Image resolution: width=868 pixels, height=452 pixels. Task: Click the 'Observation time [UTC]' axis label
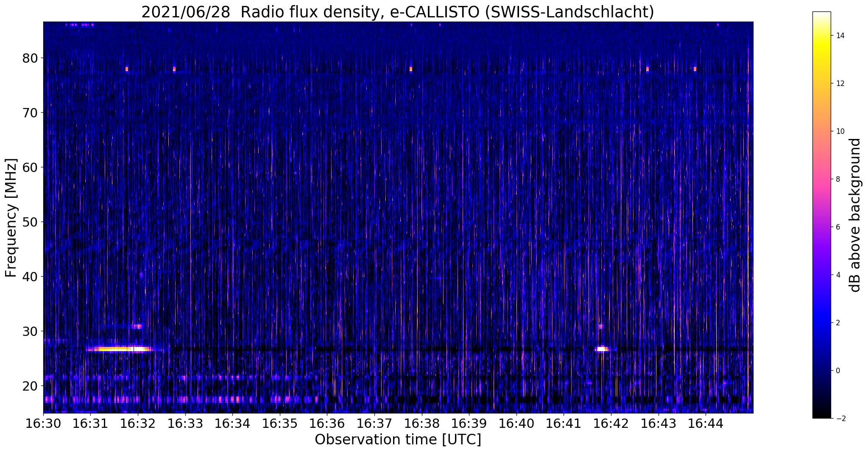pyautogui.click(x=398, y=440)
